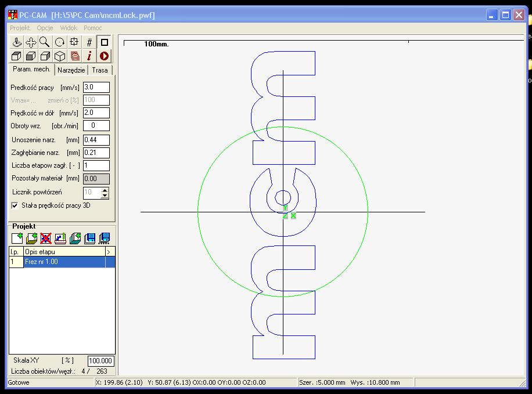The width and height of the screenshot is (532, 394).
Task: Switch to side-face cube view
Action: [45, 56]
